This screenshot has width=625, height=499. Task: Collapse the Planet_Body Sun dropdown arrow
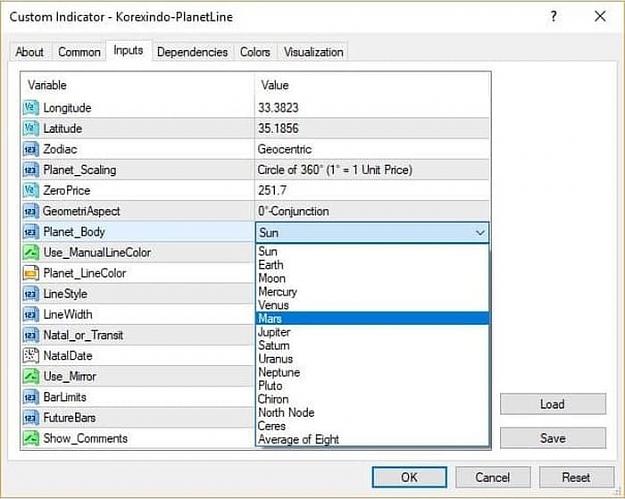pyautogui.click(x=480, y=232)
